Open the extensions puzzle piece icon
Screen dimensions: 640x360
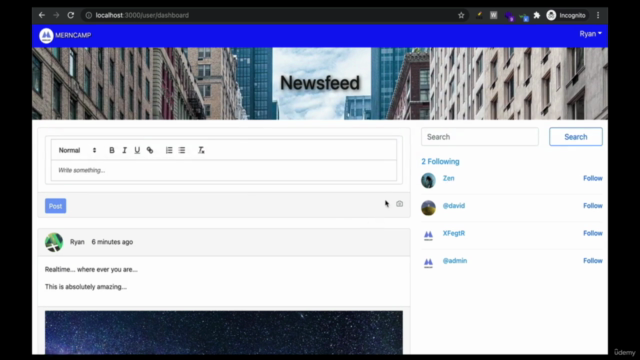pos(537,15)
